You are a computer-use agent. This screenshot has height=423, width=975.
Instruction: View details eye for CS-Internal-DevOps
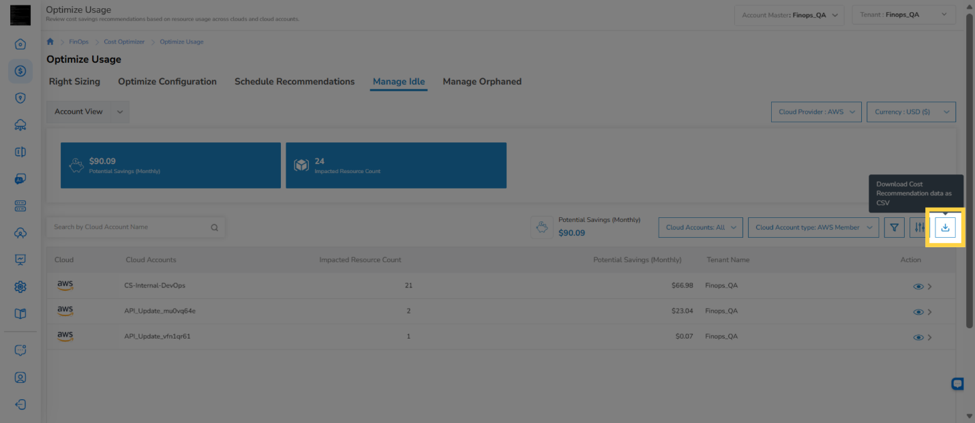pos(918,286)
